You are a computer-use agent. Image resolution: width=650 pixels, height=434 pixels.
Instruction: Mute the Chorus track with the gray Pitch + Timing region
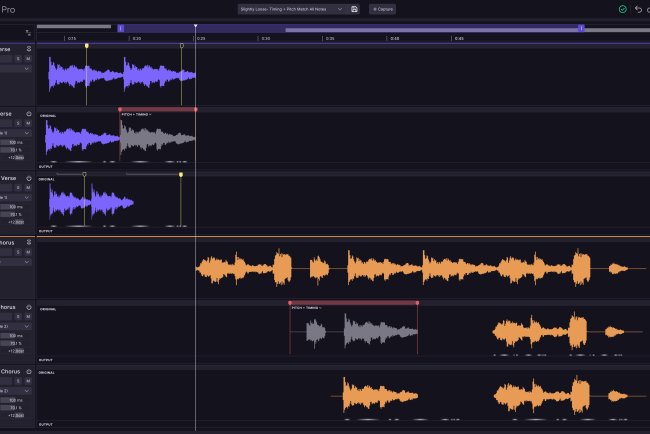pyautogui.click(x=28, y=317)
